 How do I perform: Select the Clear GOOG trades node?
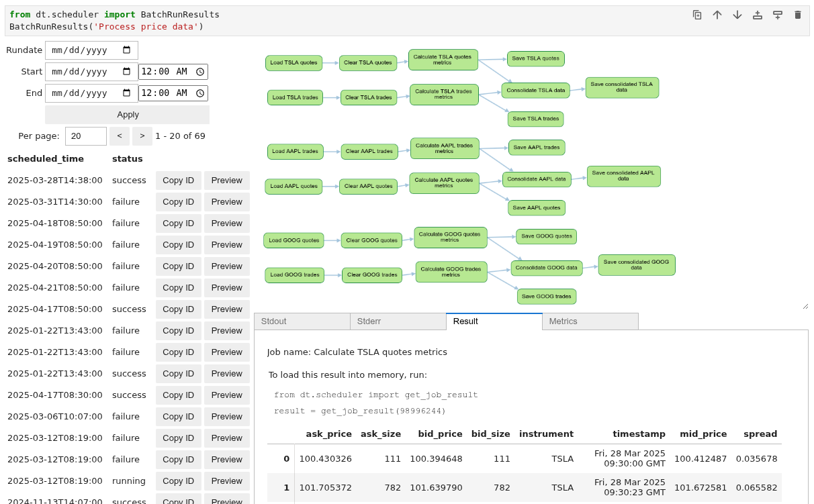click(x=372, y=275)
